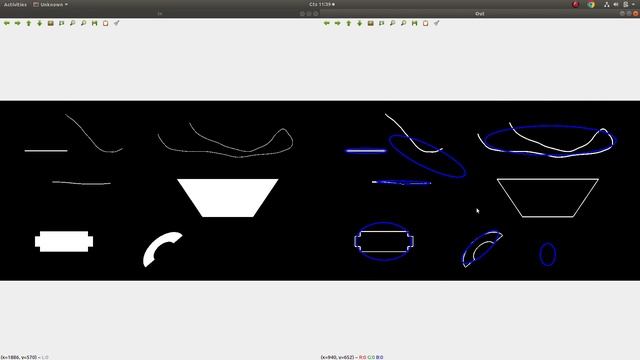640x360 pixels.
Task: Open display properties in In window
Action: click(116, 23)
